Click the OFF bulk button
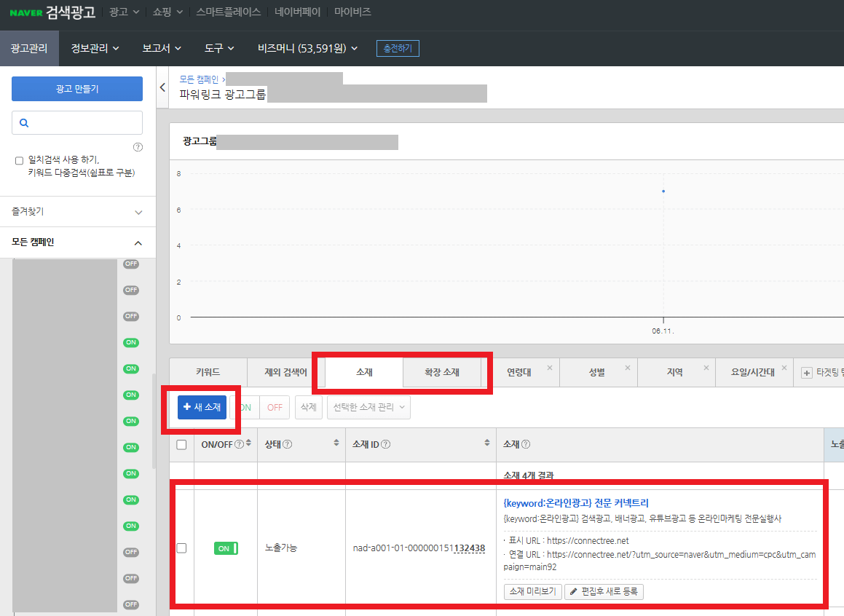The image size is (844, 616). (x=275, y=407)
